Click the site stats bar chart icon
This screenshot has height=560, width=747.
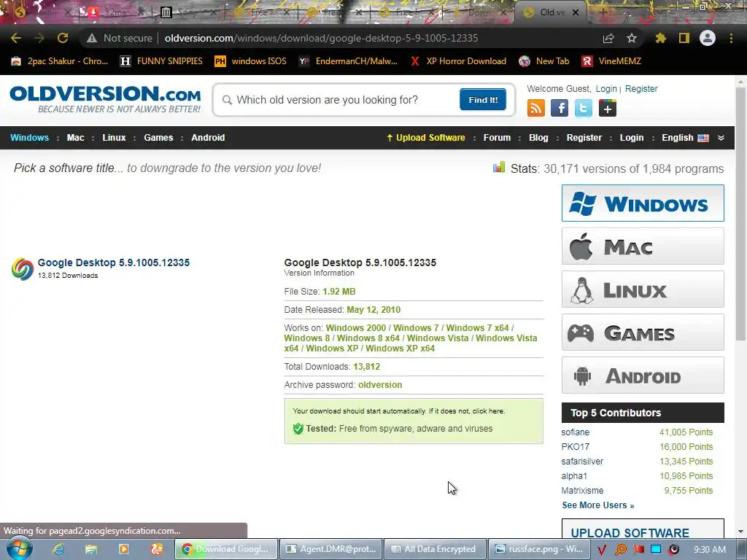(x=499, y=167)
